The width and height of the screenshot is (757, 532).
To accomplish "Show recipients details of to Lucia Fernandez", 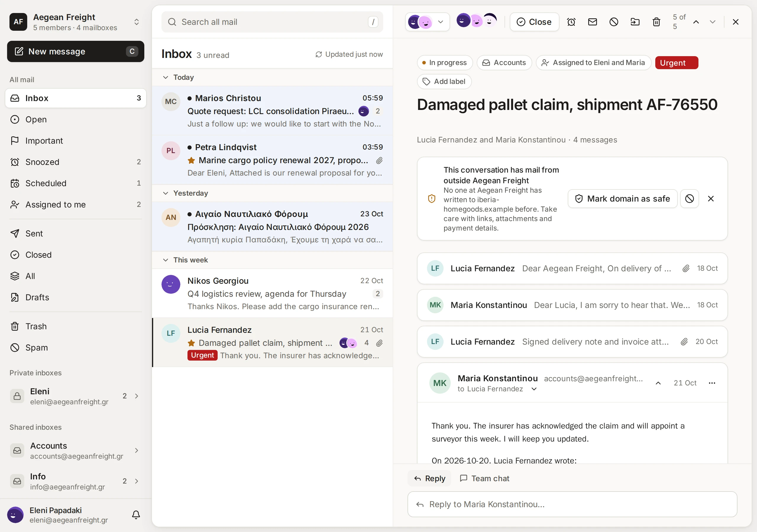I will point(534,389).
